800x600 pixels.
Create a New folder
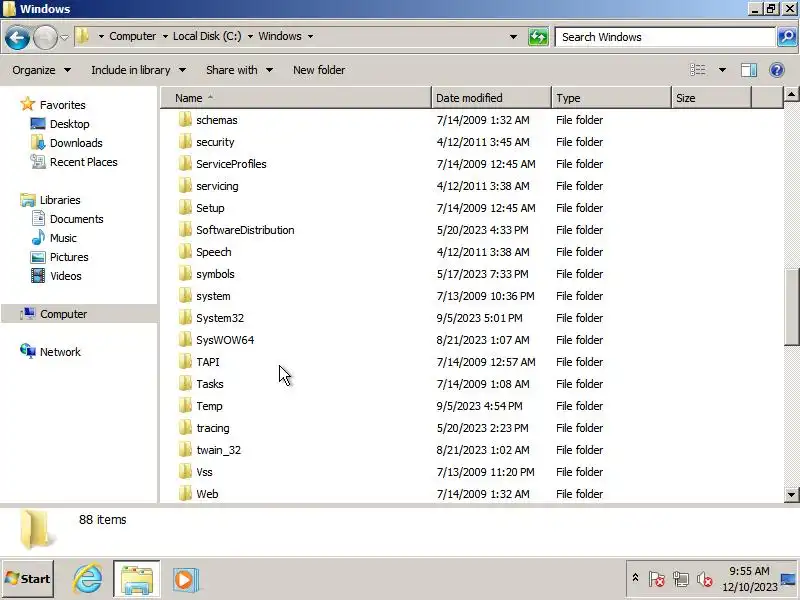319,70
